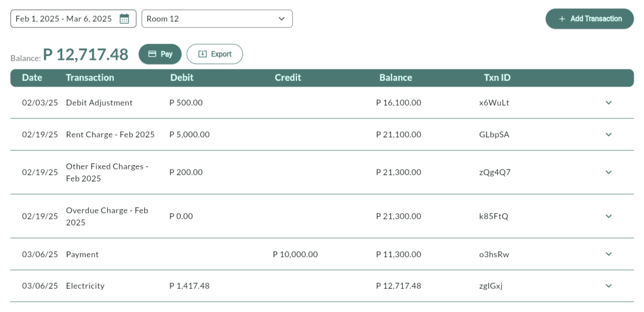This screenshot has height=312, width=644.
Task: Click the Date column header
Action: coord(32,78)
